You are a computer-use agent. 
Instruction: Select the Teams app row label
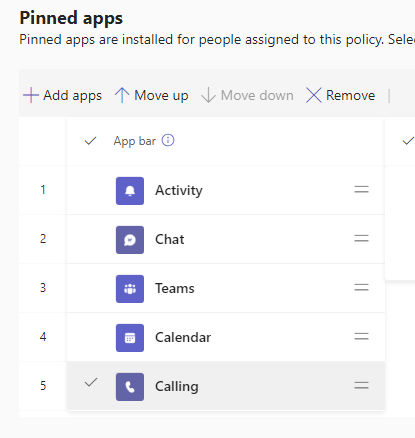175,288
